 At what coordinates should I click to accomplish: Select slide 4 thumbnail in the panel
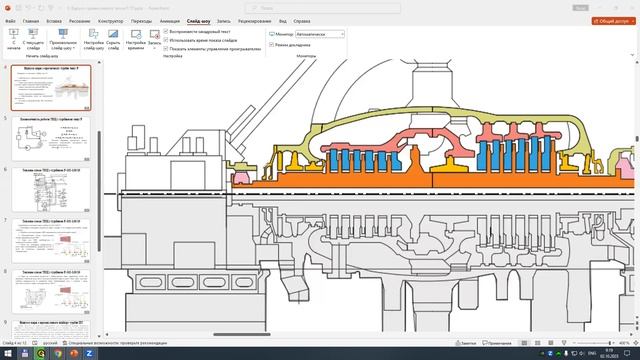(x=51, y=87)
